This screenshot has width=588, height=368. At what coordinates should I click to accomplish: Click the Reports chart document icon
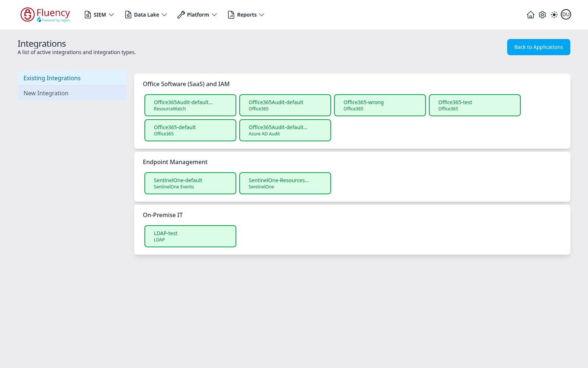click(231, 15)
